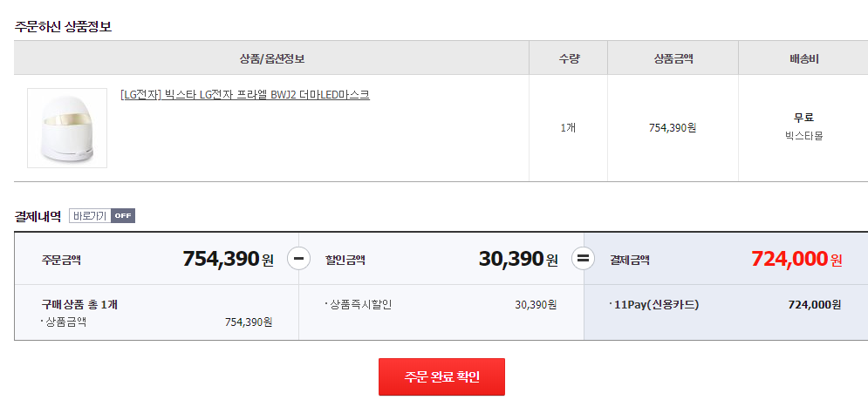Open the LG 프라엘 더마LED마스크 product link
Image resolution: width=868 pixels, height=400 pixels.
(x=244, y=94)
